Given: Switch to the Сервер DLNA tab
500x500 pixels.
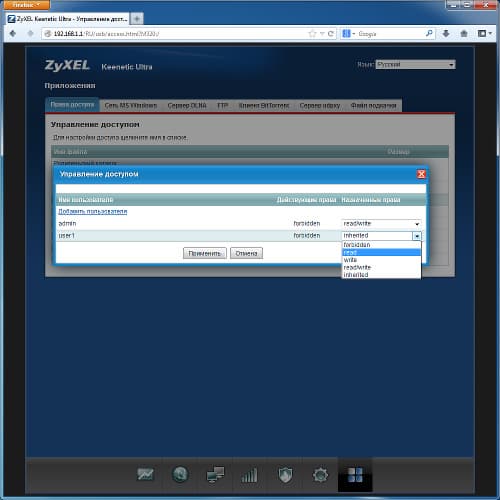Looking at the screenshot, I should (x=187, y=105).
